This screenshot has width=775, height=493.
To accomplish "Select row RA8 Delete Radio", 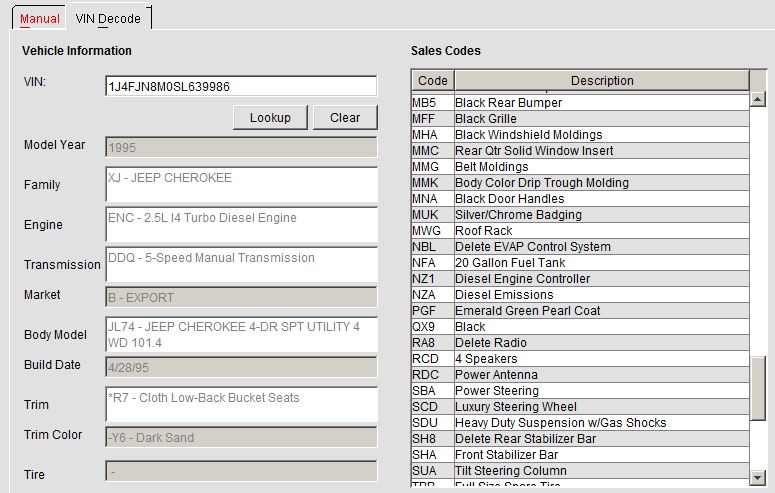I will click(x=580, y=342).
